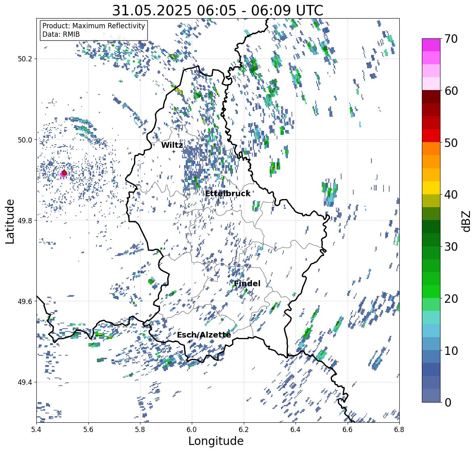Click the 40 value on the colorbar
The width and height of the screenshot is (476, 451).
click(x=451, y=195)
